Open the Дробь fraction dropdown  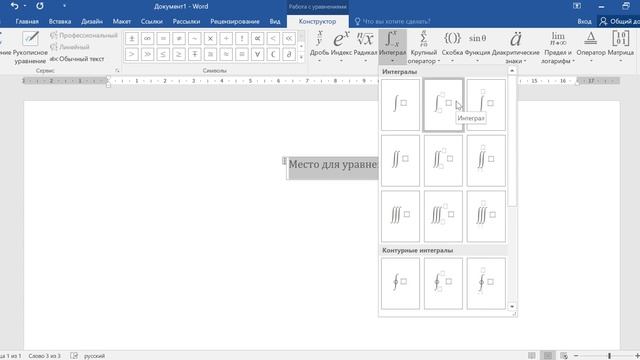pos(319,47)
